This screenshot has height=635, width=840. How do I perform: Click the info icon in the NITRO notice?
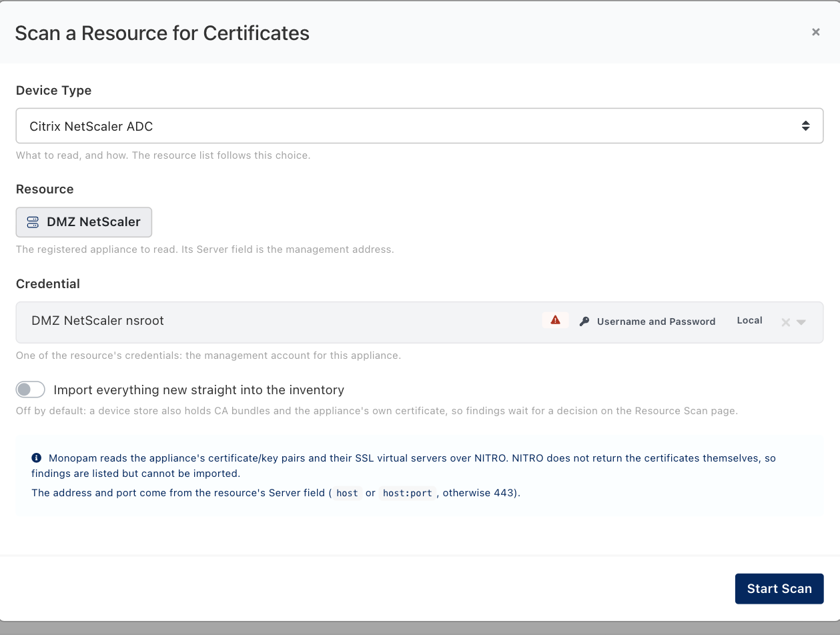click(37, 458)
